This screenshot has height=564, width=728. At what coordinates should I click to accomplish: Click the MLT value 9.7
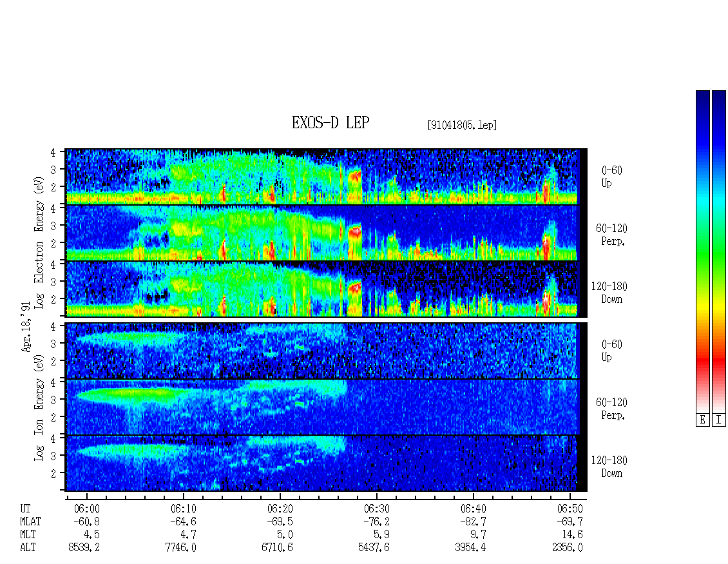coord(478,535)
